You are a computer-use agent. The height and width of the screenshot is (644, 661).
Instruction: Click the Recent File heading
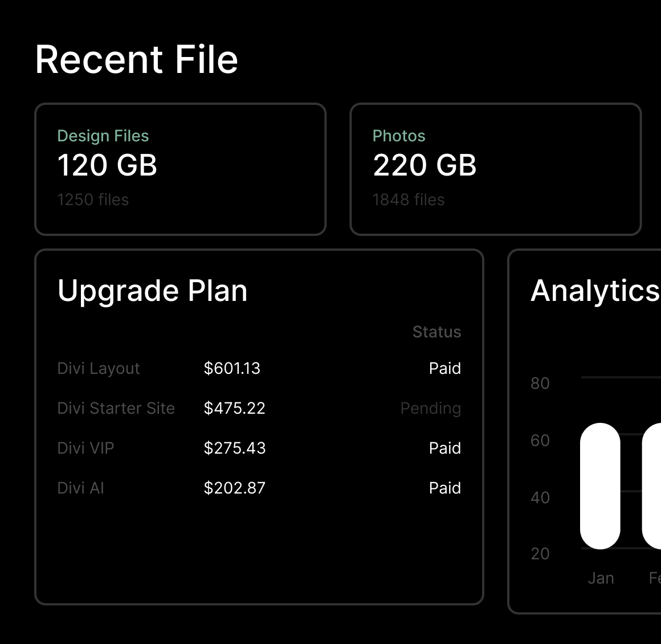137,59
